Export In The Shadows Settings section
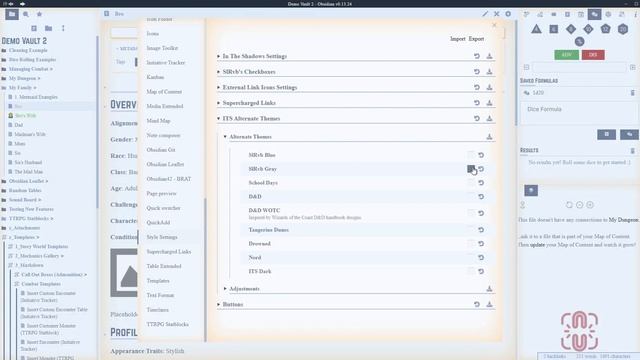Viewport: 640px width, 360px height. tap(489, 56)
